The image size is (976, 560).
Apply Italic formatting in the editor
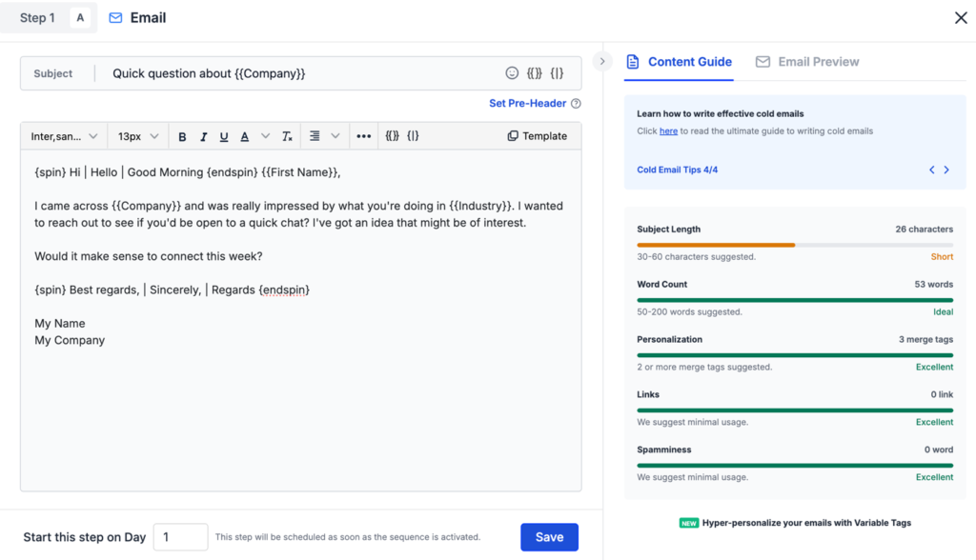click(x=202, y=135)
